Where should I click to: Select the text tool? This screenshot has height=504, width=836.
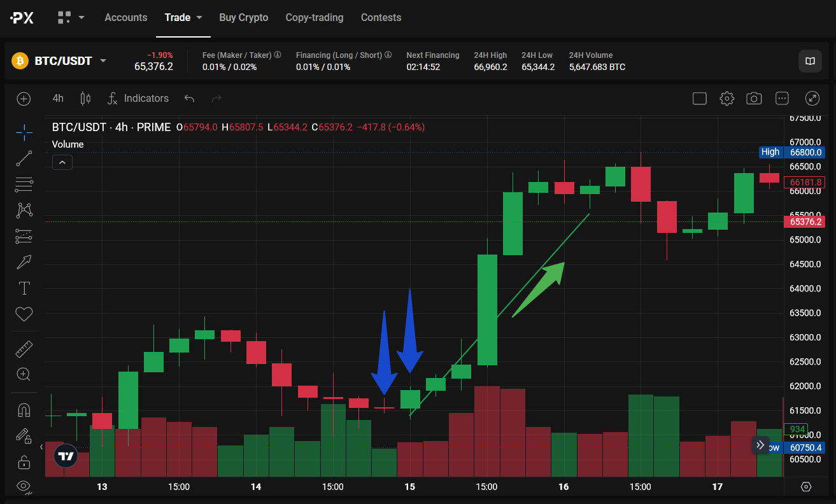point(24,288)
